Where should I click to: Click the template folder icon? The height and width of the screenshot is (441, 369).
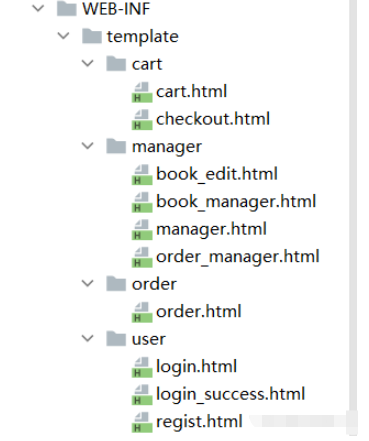pos(92,36)
